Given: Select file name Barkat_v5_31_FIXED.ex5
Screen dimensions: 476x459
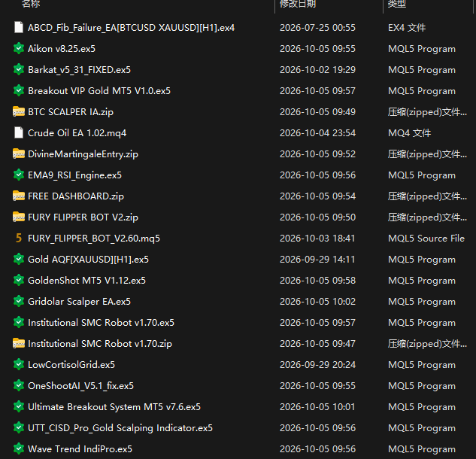Looking at the screenshot, I should click(x=79, y=70).
